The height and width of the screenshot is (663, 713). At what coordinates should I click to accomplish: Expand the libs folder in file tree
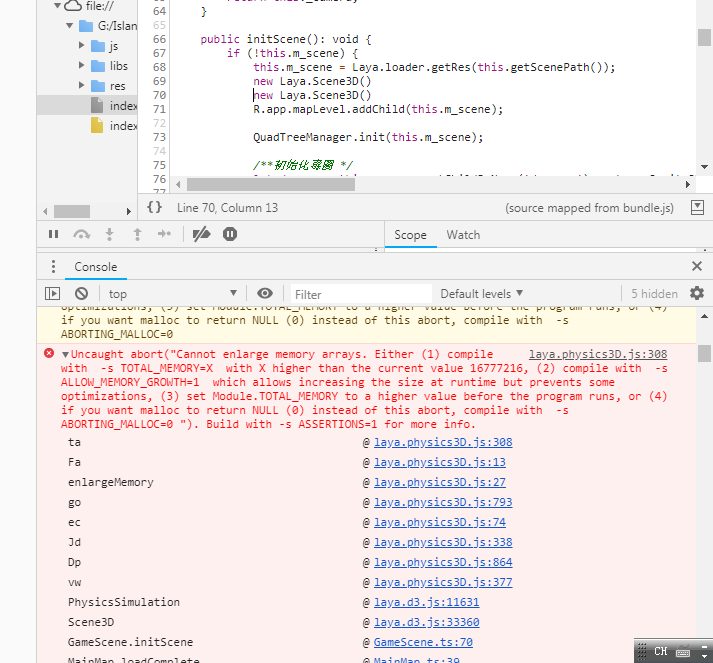[x=82, y=66]
